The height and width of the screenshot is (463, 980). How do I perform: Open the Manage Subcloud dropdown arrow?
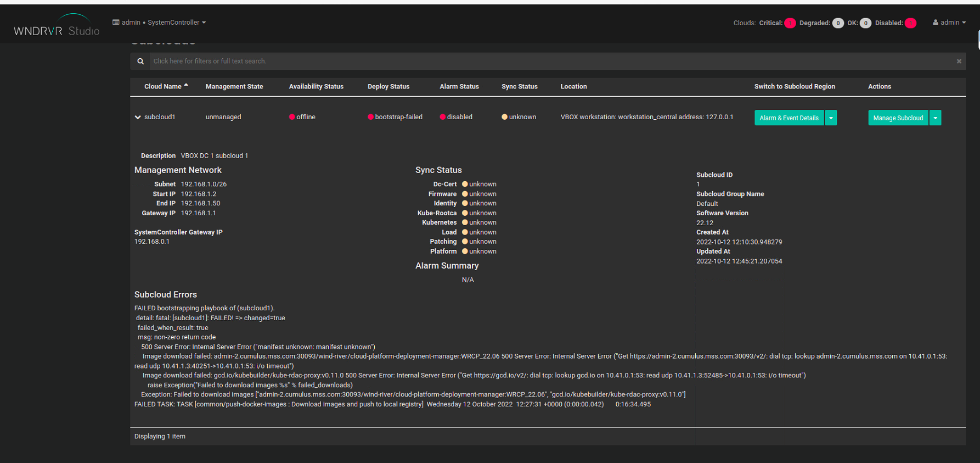935,118
